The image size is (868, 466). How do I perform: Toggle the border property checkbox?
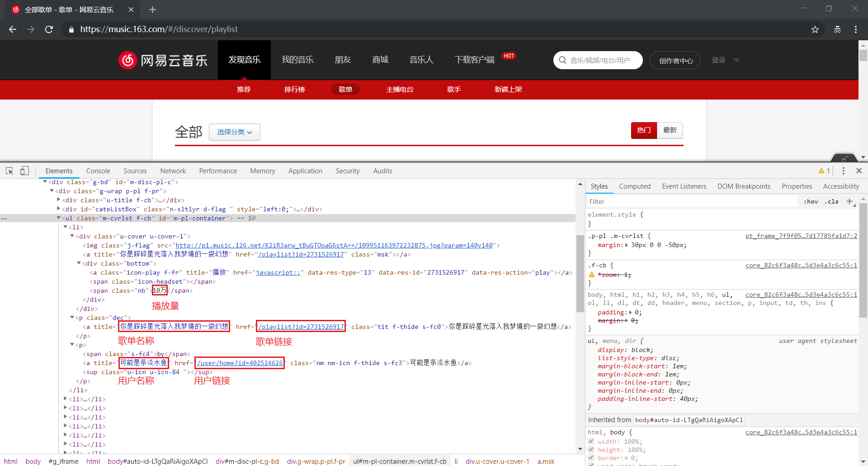click(591, 457)
